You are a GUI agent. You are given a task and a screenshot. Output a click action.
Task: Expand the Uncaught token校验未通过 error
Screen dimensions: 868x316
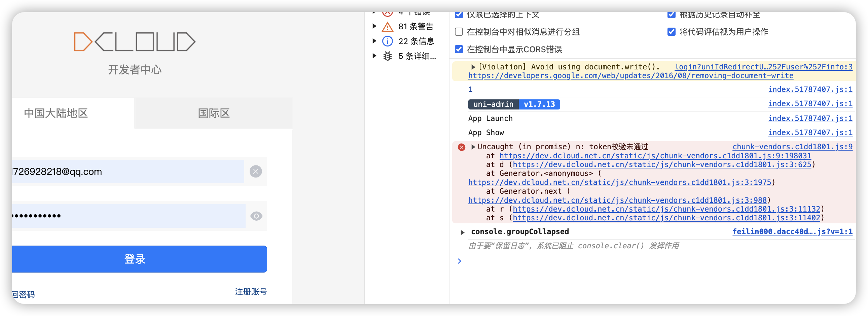pyautogui.click(x=473, y=147)
